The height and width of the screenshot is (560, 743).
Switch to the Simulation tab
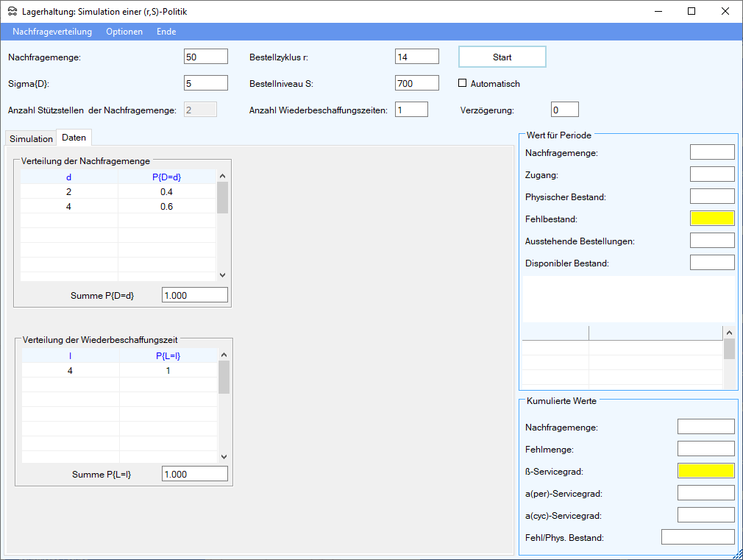pyautogui.click(x=31, y=138)
